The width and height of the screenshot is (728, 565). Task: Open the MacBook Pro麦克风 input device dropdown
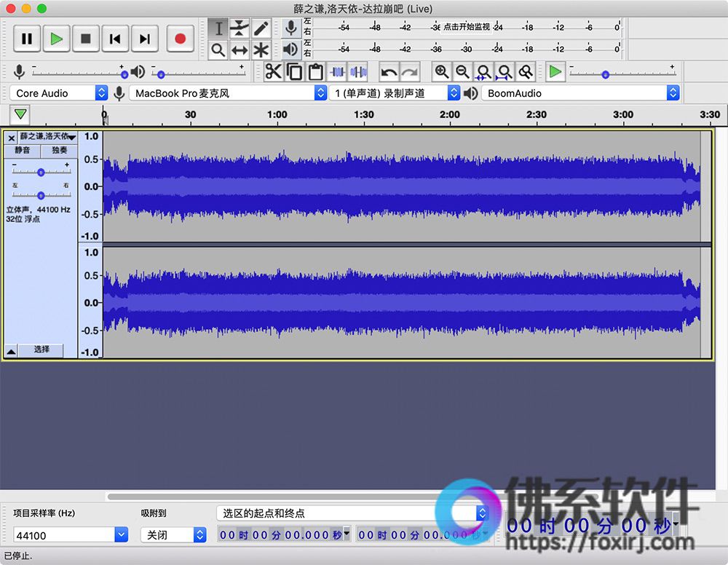[228, 93]
